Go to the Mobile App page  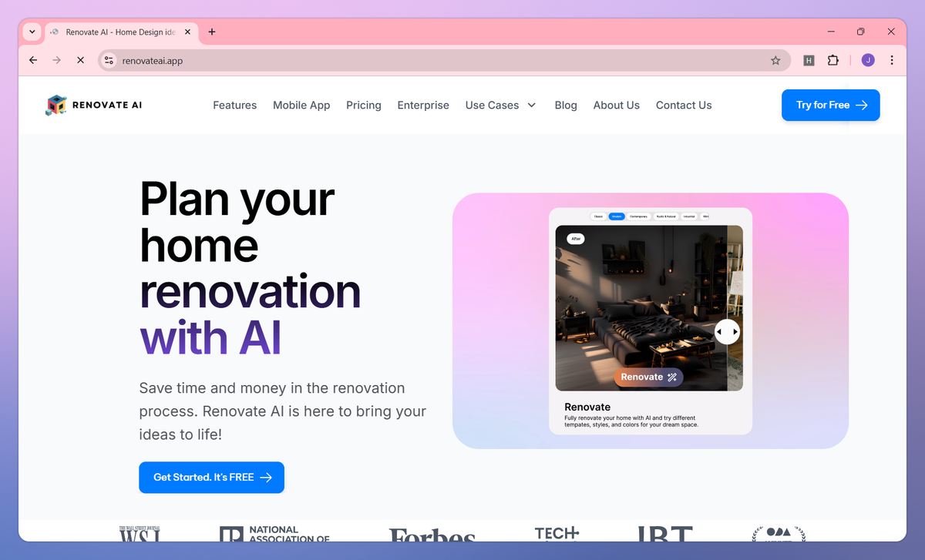click(x=301, y=106)
